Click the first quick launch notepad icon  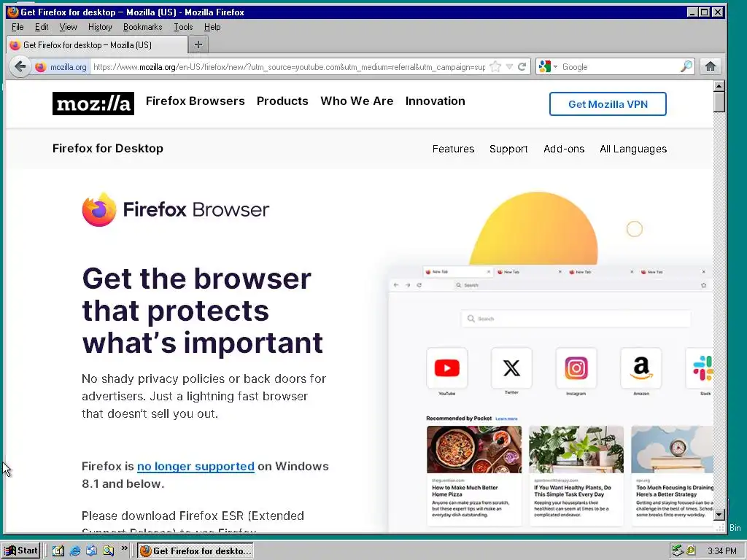pyautogui.click(x=58, y=551)
